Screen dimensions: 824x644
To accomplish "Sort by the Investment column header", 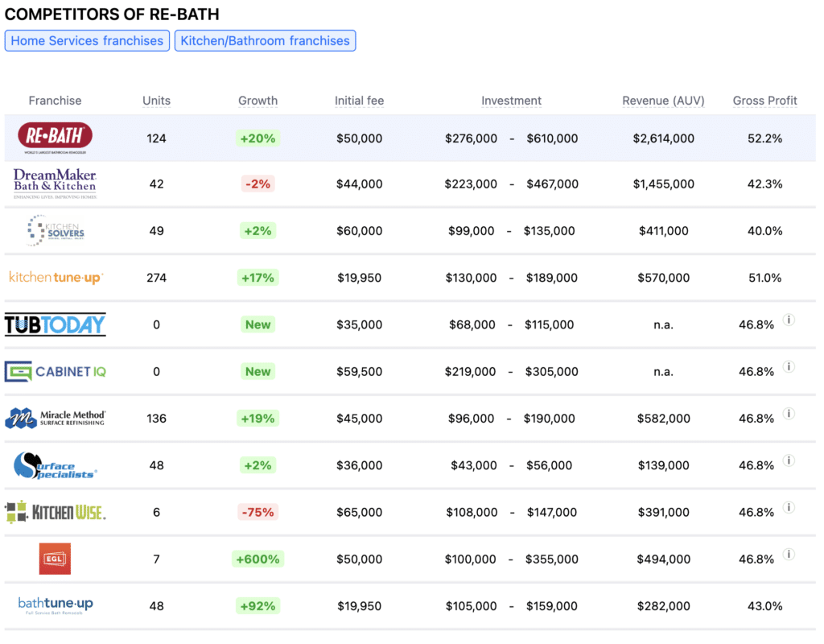I will (511, 101).
